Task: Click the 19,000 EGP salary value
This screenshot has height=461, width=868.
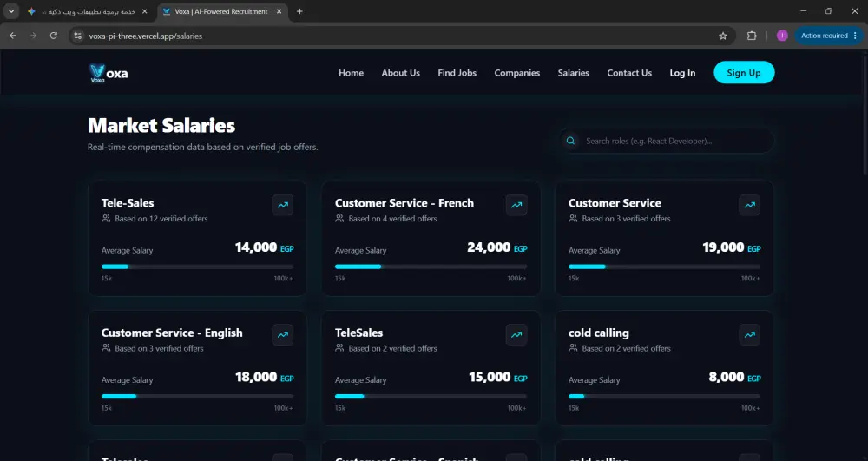Action: [x=731, y=247]
